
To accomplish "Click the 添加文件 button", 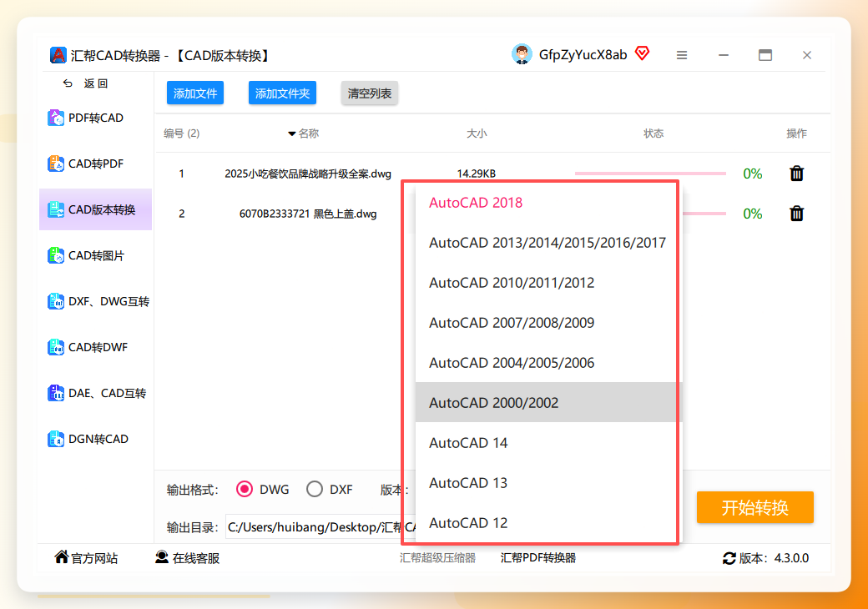I will [x=195, y=93].
